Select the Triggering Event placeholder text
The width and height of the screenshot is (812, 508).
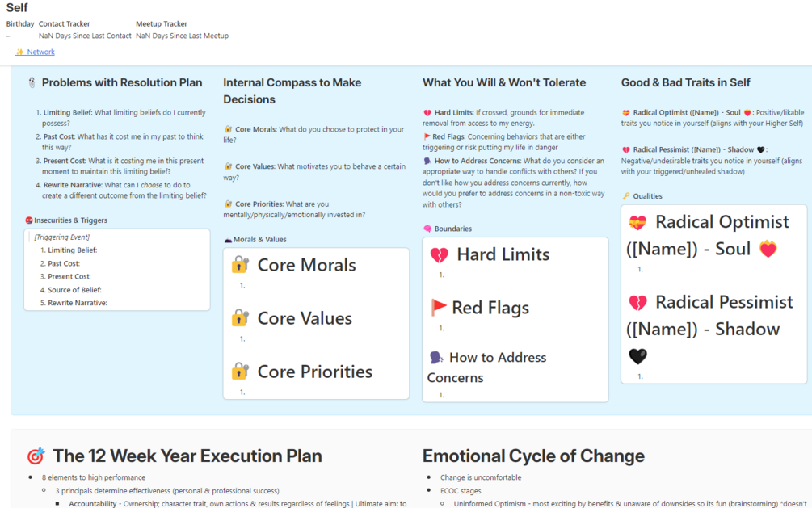[61, 237]
